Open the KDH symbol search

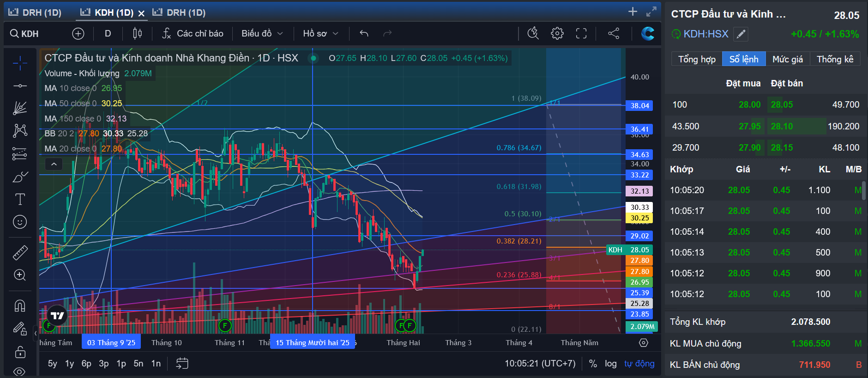pyautogui.click(x=24, y=34)
